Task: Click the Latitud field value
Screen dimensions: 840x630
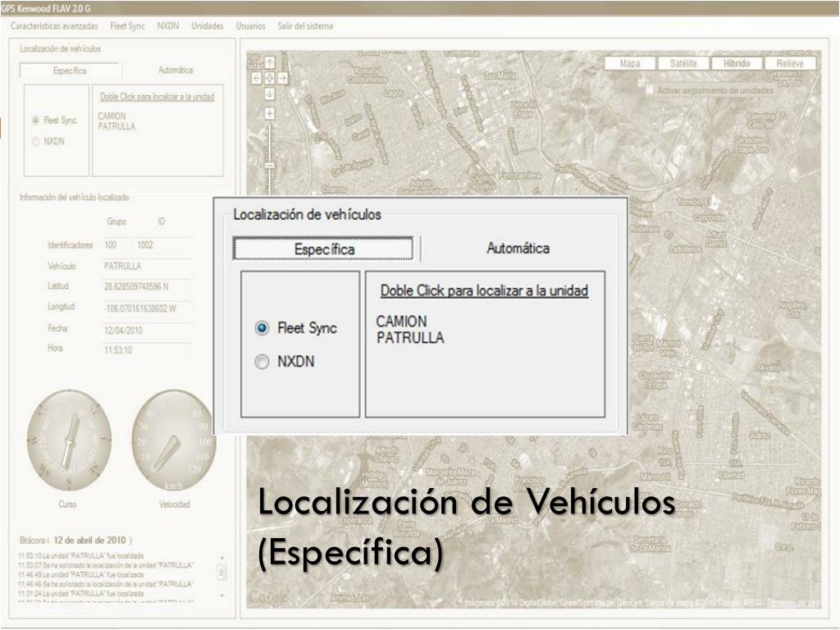Action: coord(147,286)
